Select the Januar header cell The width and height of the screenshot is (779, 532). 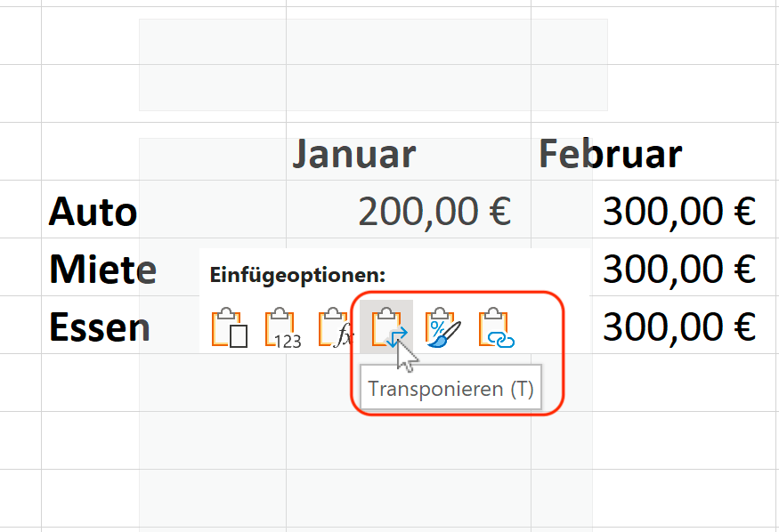point(409,151)
